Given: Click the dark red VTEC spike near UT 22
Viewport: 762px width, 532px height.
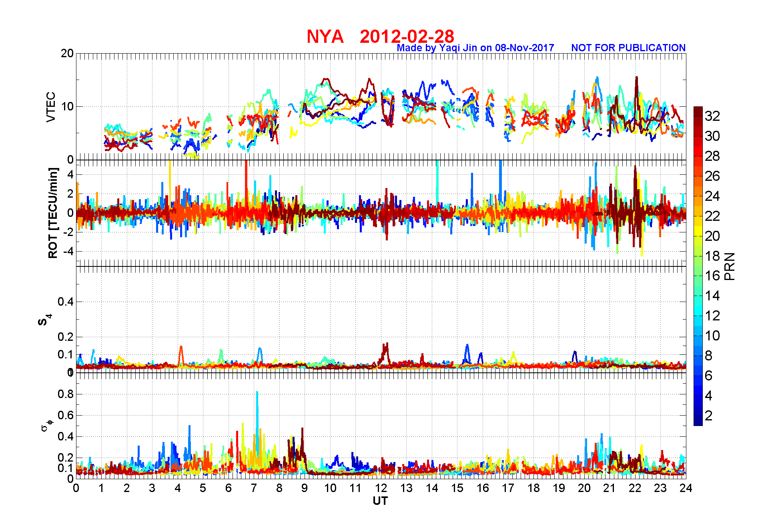Looking at the screenshot, I should pyautogui.click(x=636, y=94).
